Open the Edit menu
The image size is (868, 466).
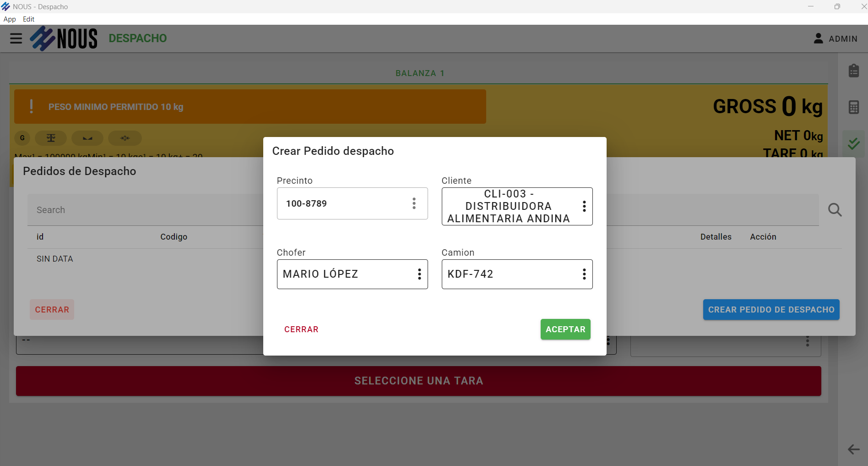pos(28,19)
